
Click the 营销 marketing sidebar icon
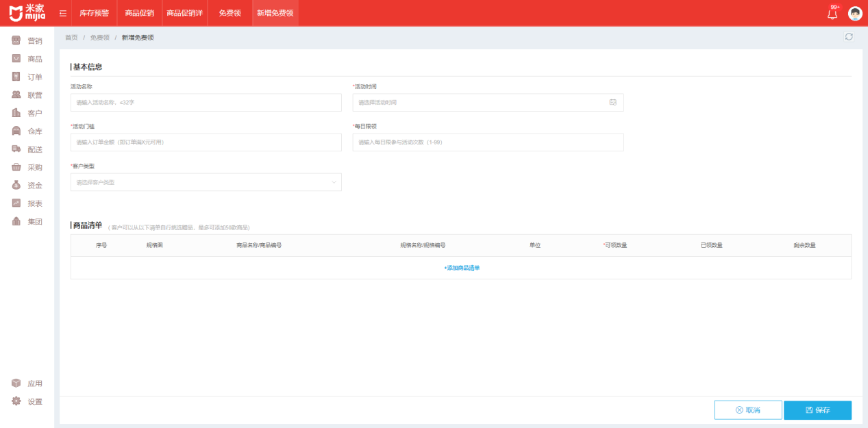click(16, 41)
